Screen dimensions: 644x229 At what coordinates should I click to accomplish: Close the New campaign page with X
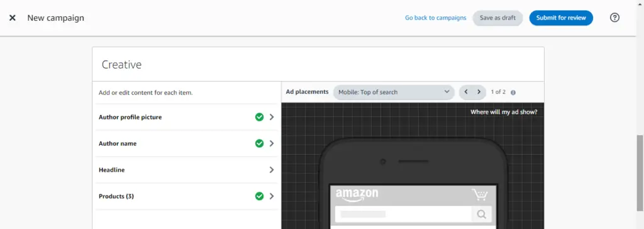tap(13, 18)
